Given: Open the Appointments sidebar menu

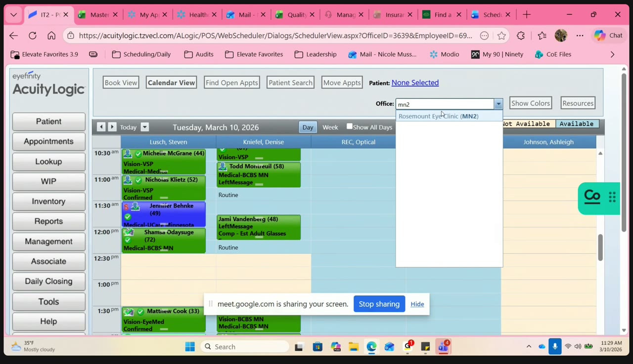Looking at the screenshot, I should [x=48, y=141].
